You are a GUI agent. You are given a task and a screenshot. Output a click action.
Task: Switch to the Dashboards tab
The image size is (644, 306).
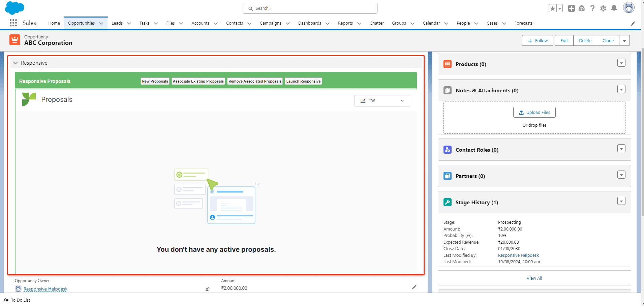point(310,23)
